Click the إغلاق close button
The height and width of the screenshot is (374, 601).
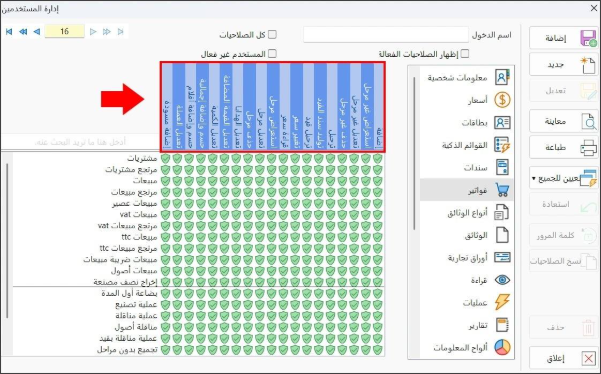pos(563,359)
